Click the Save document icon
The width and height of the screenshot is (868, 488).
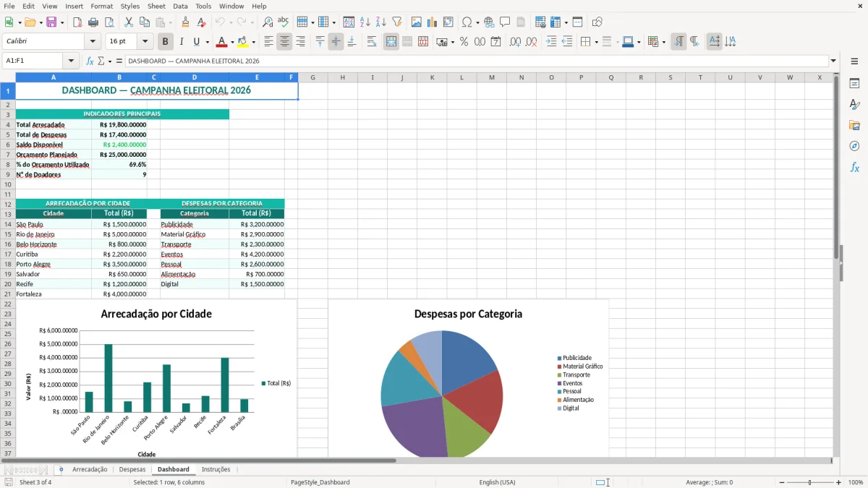(51, 22)
